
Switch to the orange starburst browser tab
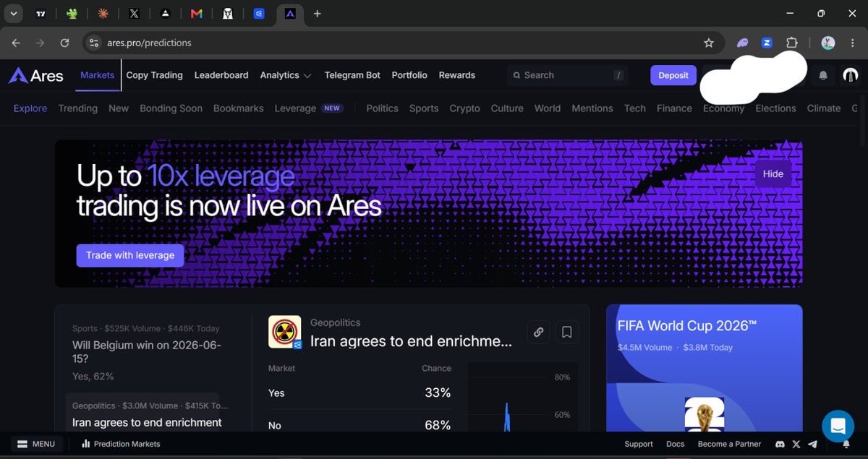tap(103, 14)
